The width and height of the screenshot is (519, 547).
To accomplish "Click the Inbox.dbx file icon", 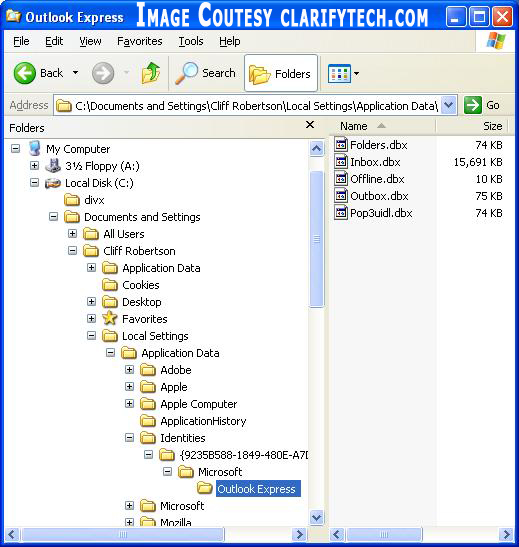I will [341, 162].
